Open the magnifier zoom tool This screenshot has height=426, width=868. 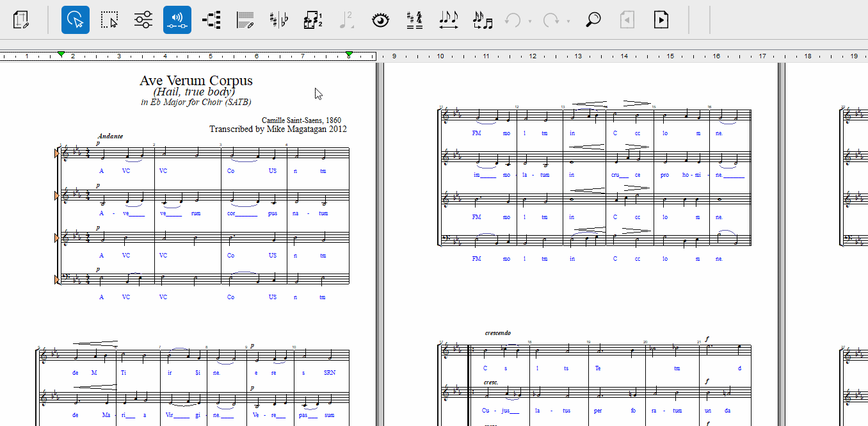(593, 20)
